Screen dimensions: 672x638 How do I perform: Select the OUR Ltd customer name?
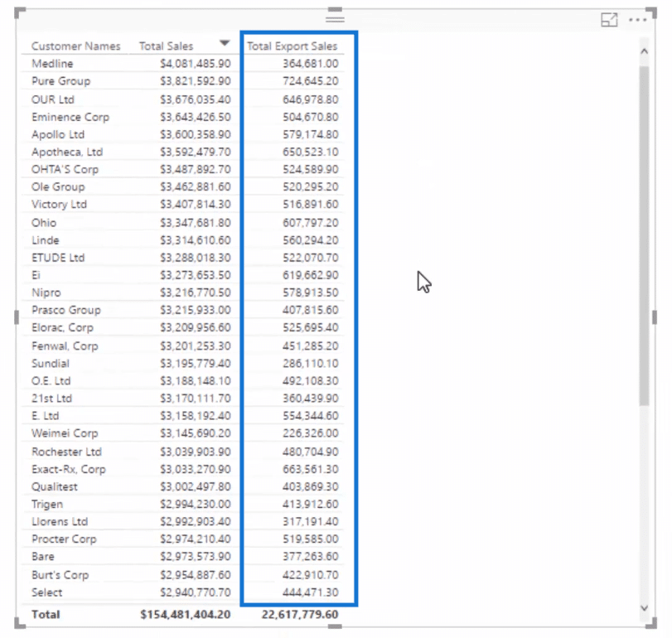(53, 99)
